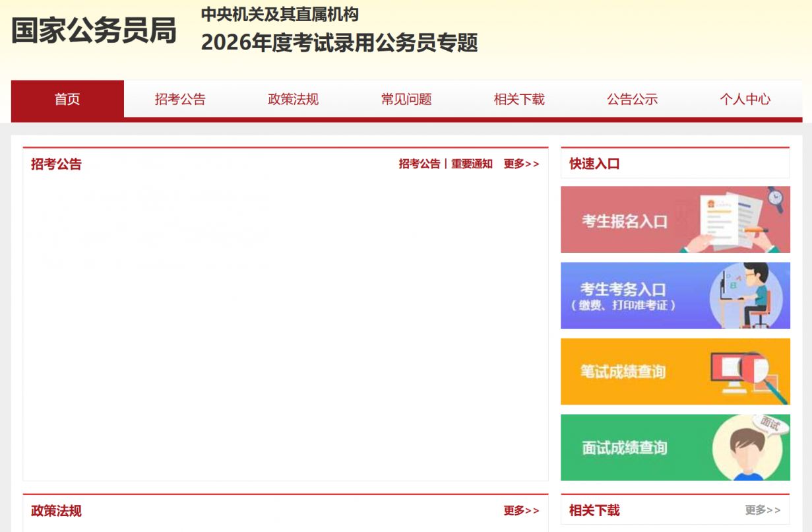Expand 更多>> in the 招考公告 panel
The image size is (812, 532).
point(521,164)
